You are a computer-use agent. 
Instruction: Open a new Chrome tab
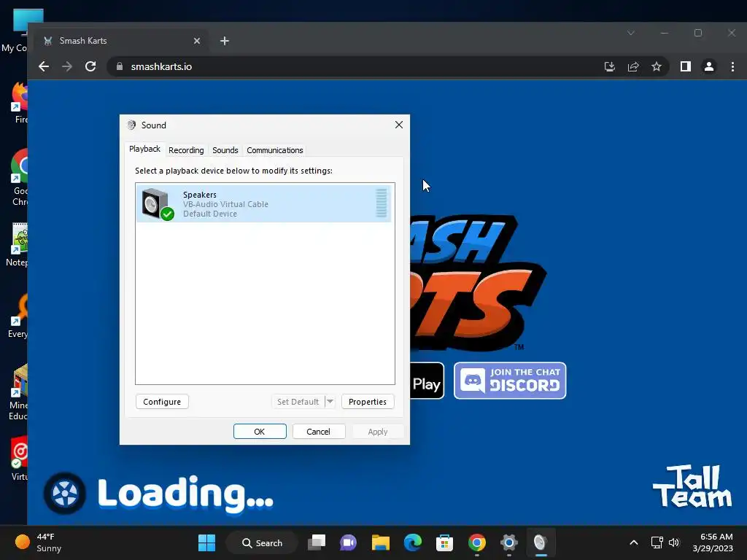[225, 41]
